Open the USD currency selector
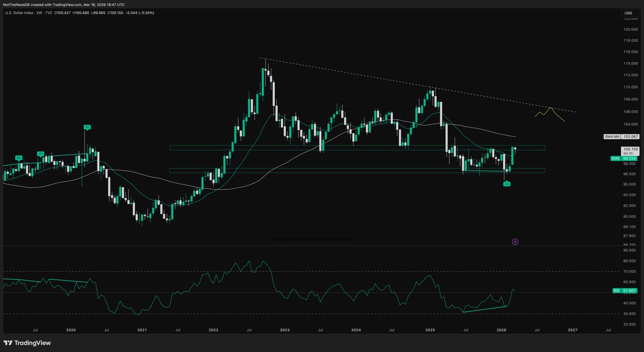This screenshot has height=352, width=644. tap(628, 13)
